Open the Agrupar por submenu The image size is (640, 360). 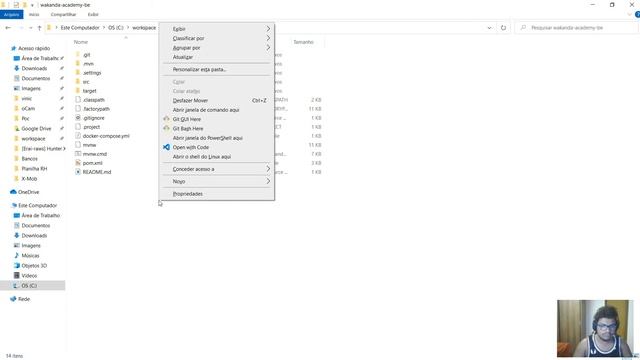[x=216, y=48]
